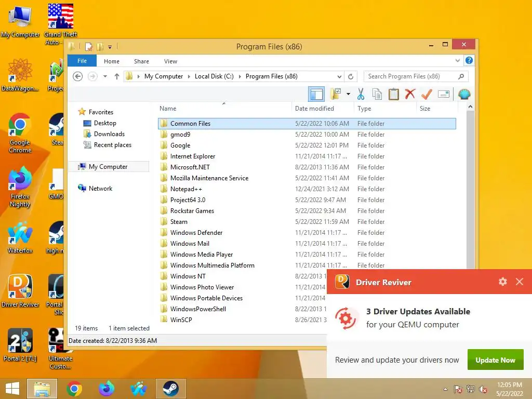Expand the address bar history dropdown
Image resolution: width=532 pixels, height=399 pixels.
pyautogui.click(x=339, y=77)
